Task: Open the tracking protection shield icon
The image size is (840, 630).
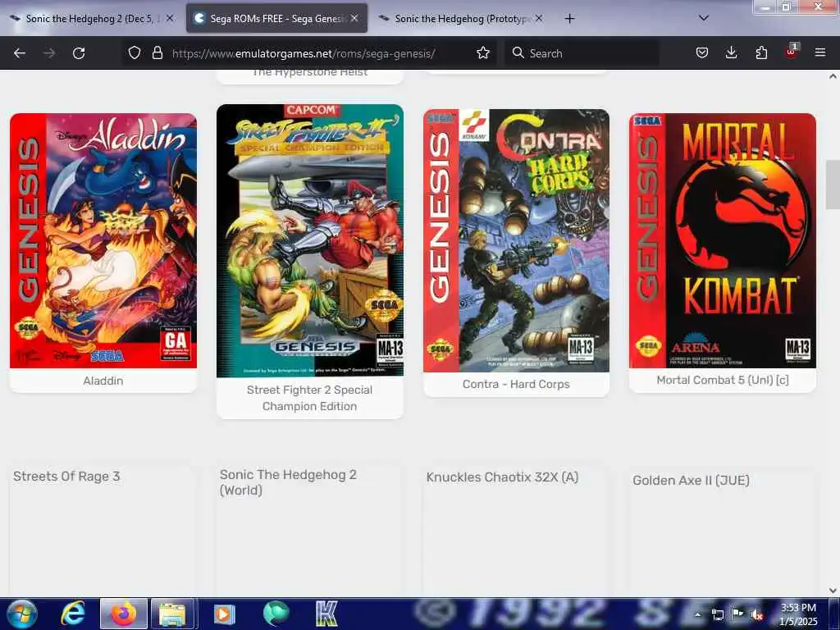Action: [x=135, y=52]
